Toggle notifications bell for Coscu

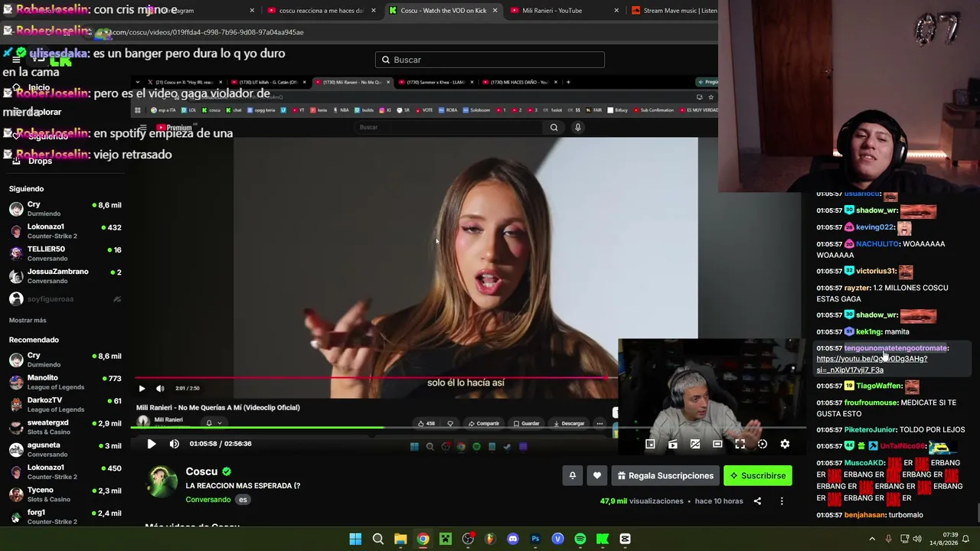[x=572, y=476]
